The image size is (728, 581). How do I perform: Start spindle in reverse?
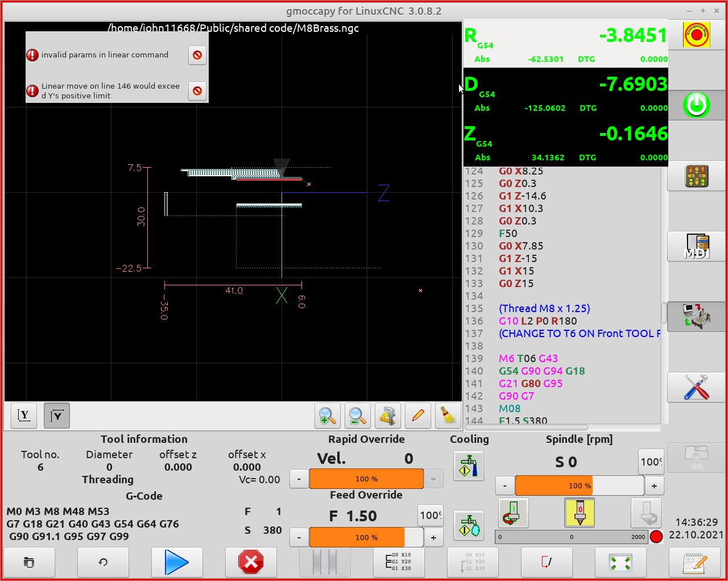pos(514,513)
